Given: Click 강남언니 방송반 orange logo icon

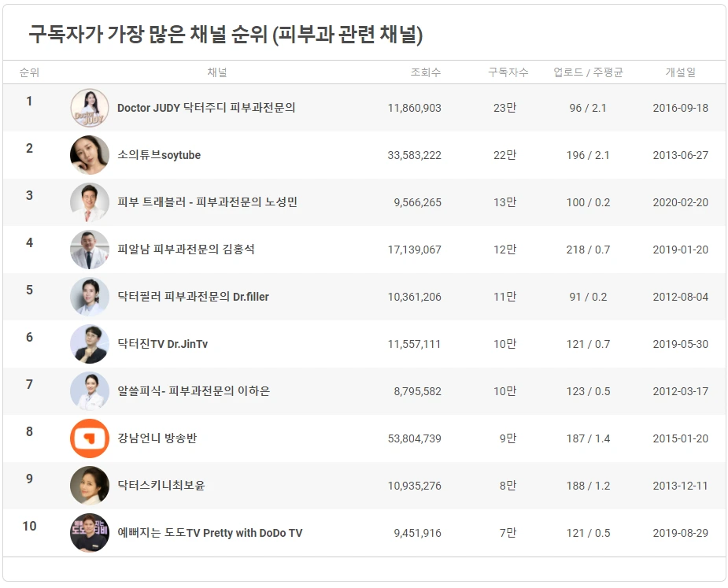Looking at the screenshot, I should (x=90, y=438).
